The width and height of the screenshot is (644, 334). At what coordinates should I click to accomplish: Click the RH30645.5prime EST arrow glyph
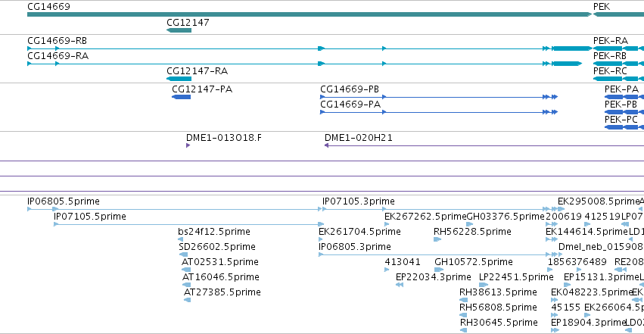pyautogui.click(x=463, y=330)
